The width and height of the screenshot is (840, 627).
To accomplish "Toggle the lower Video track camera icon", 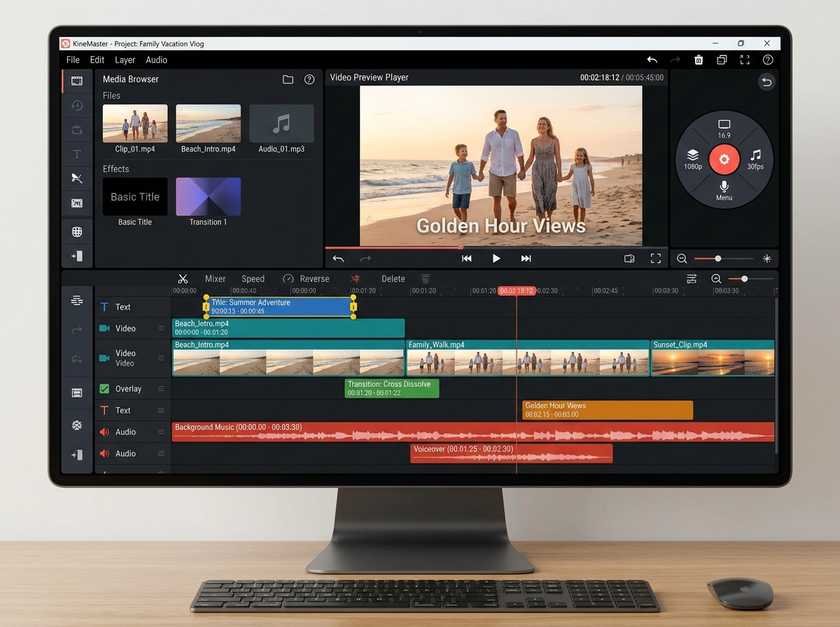I will pyautogui.click(x=104, y=358).
